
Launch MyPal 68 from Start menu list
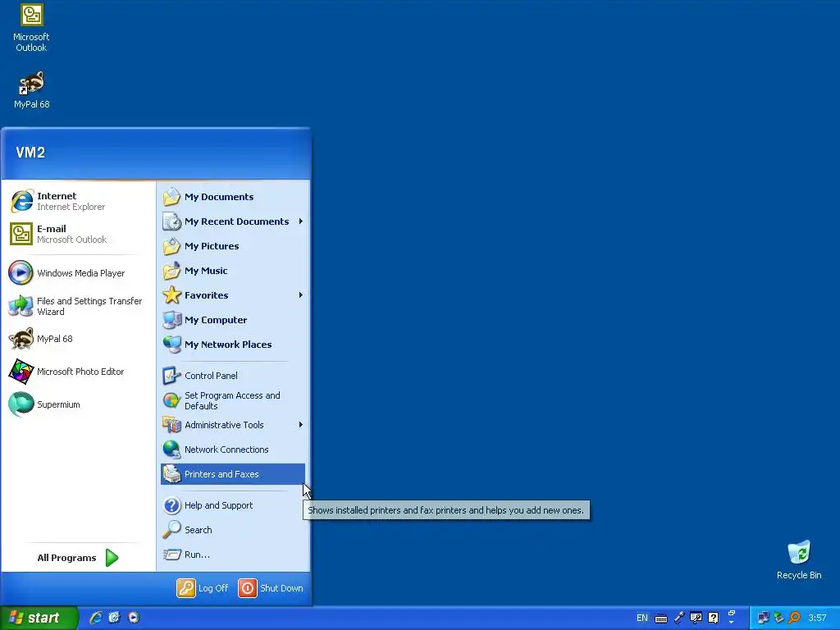click(78, 339)
